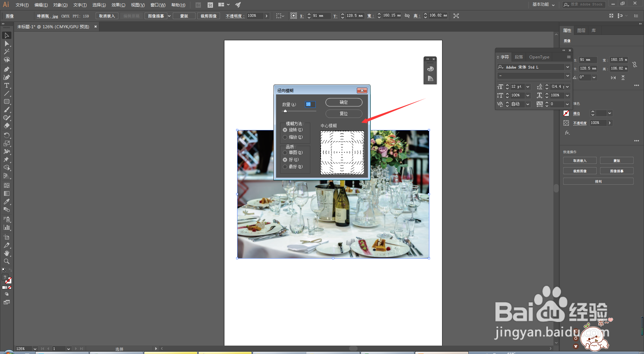Open the 12 pt font size dropdown
Image resolution: width=644 pixels, height=354 pixels.
[x=528, y=87]
